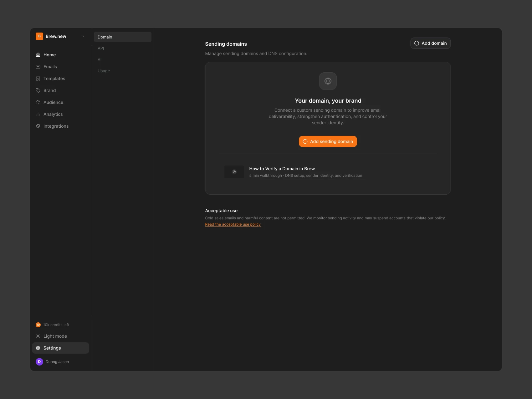
Task: Click the orange credits badge icon
Action: (x=38, y=325)
